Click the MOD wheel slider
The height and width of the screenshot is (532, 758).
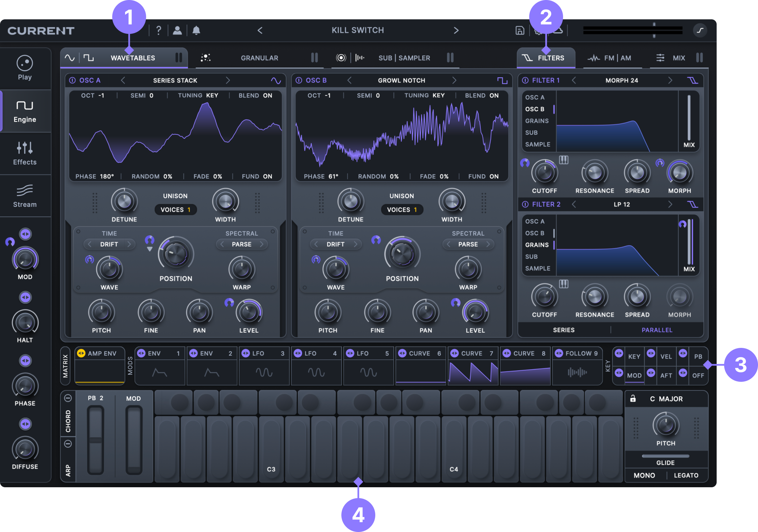point(134,439)
